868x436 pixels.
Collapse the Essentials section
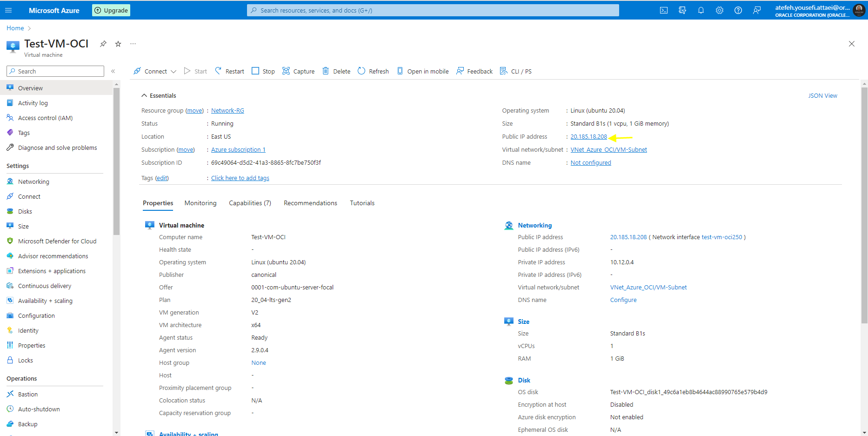click(x=144, y=95)
